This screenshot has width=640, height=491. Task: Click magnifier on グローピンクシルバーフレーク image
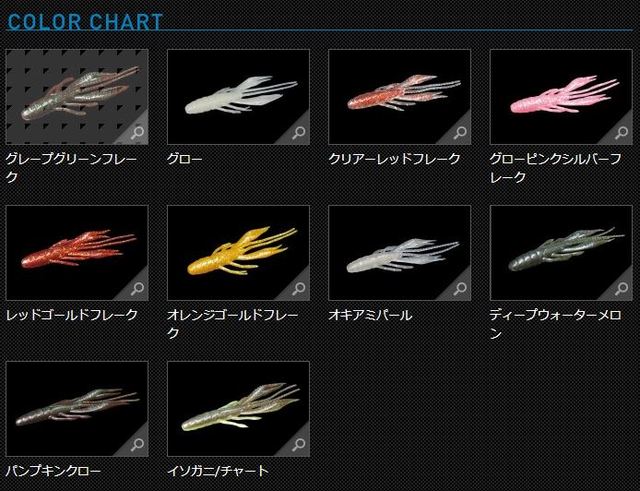[622, 133]
